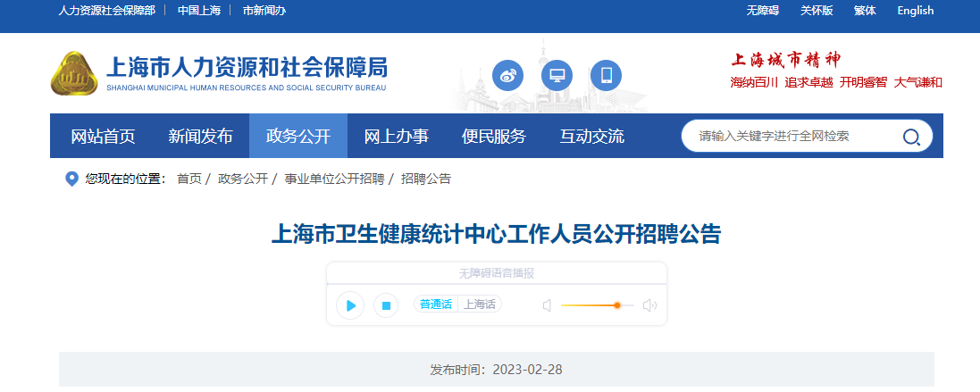The width and height of the screenshot is (980, 392).
Task: Open 互动交流 navigation menu
Action: tap(592, 137)
